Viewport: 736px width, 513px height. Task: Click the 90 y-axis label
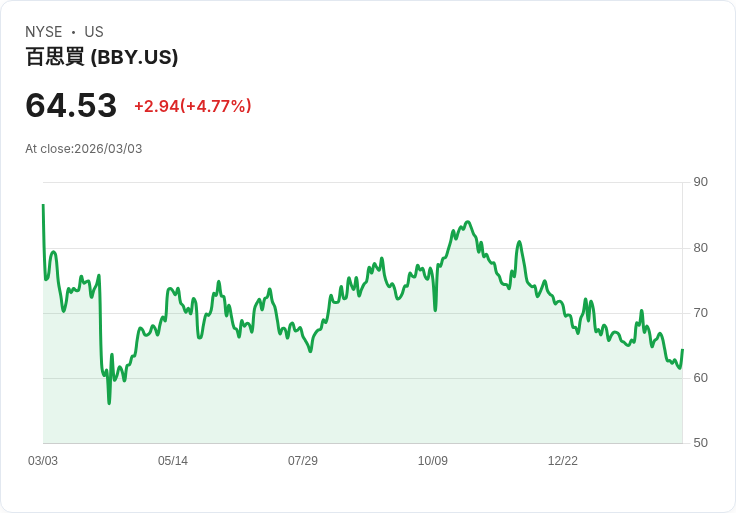click(x=701, y=182)
